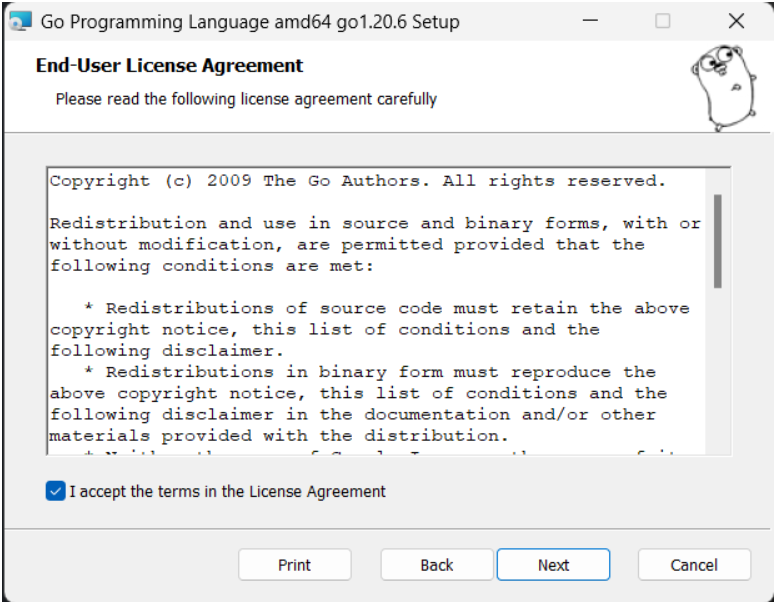The height and width of the screenshot is (602, 774).
Task: Click Next to continue setup
Action: pos(553,564)
